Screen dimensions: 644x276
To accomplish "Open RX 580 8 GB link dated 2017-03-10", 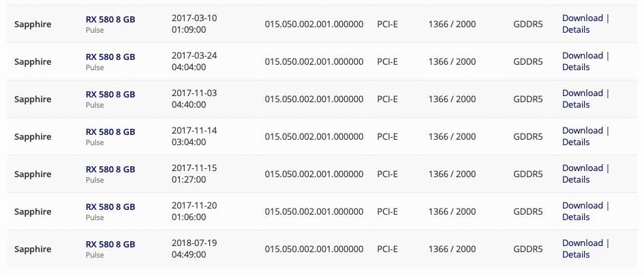I will (x=110, y=19).
